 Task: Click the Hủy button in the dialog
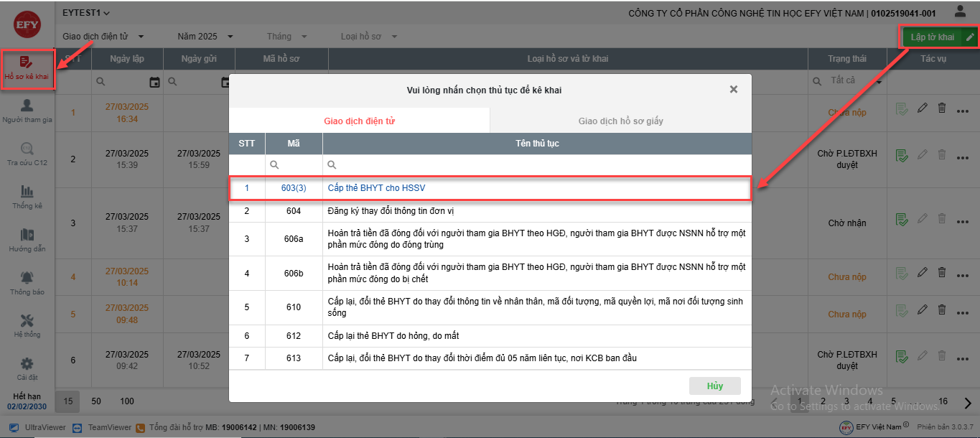(714, 386)
